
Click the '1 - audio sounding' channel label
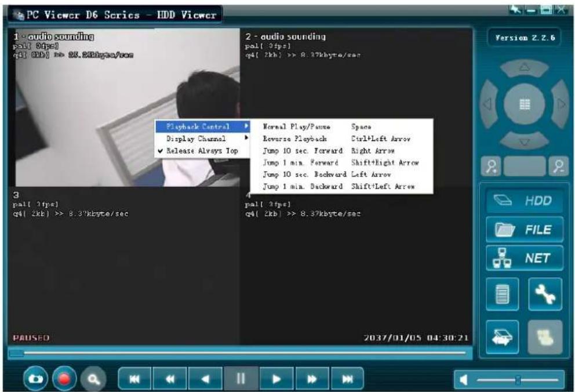[53, 37]
